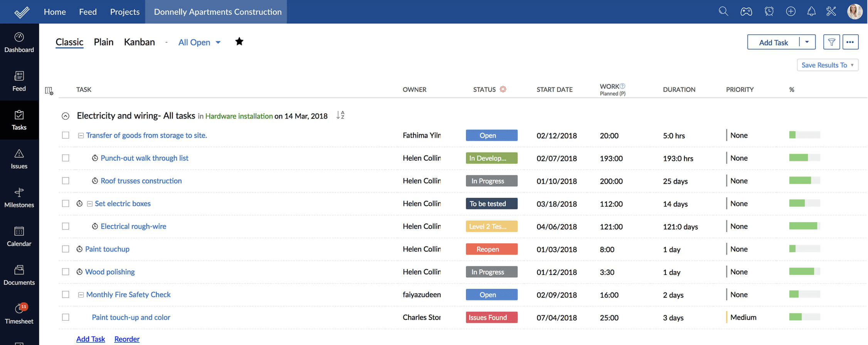This screenshot has width=868, height=345.
Task: Open Timesheet in the sidebar
Action: [x=19, y=314]
